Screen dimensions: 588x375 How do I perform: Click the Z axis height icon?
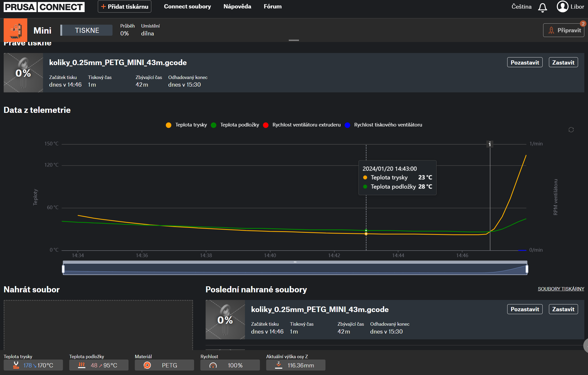(279, 365)
